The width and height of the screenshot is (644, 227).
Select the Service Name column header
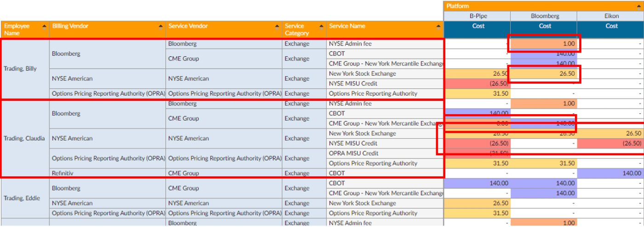tap(385, 29)
